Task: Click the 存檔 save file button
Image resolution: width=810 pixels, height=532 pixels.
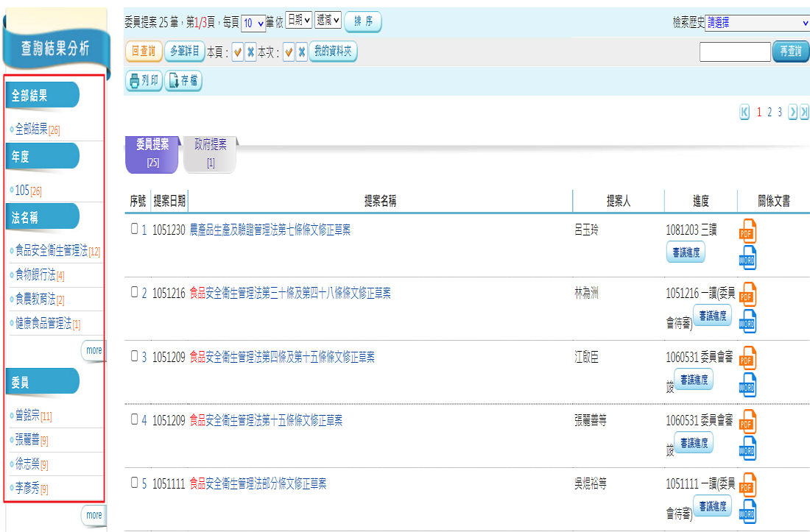Action: click(183, 81)
